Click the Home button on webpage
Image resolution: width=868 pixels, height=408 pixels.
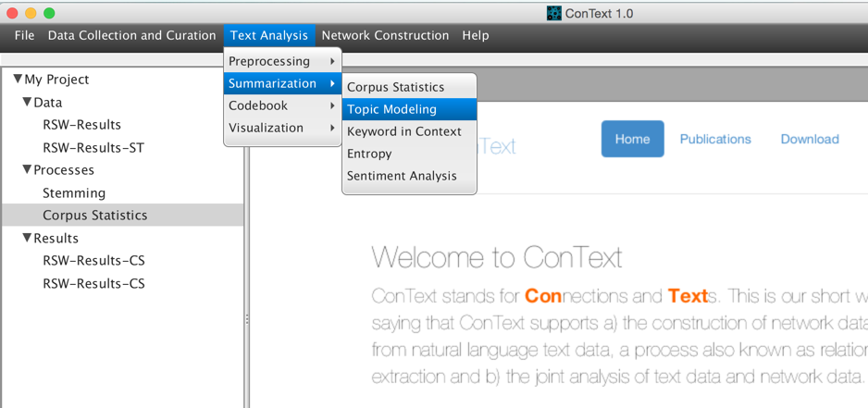coord(632,139)
